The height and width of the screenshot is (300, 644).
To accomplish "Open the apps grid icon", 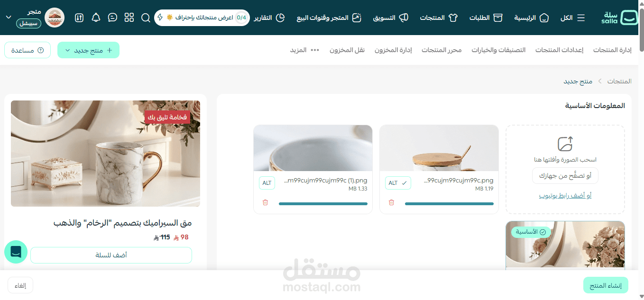I will pos(129,18).
